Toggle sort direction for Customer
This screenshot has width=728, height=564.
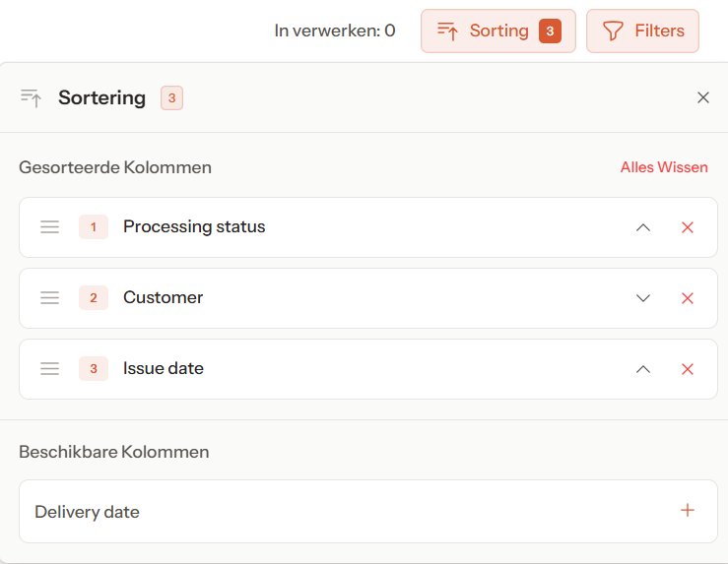click(643, 298)
